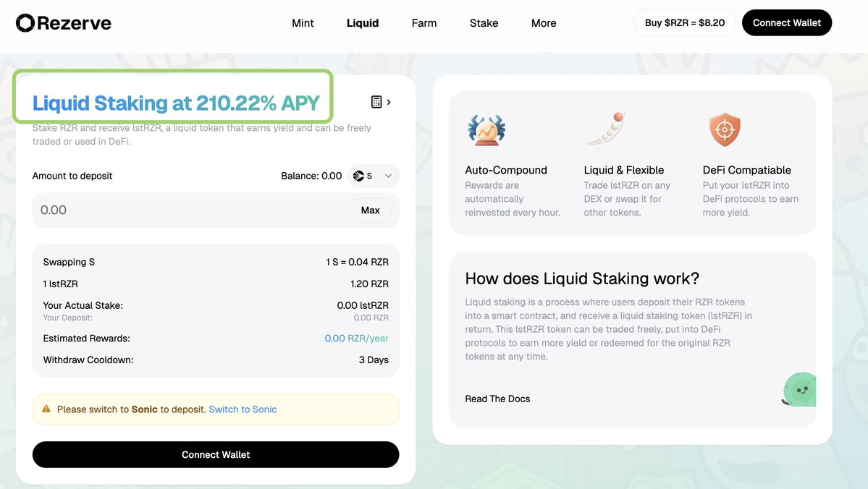Click the Liquid & Flexible bouncing ball icon
Viewport: 868px width, 489px height.
click(x=606, y=128)
